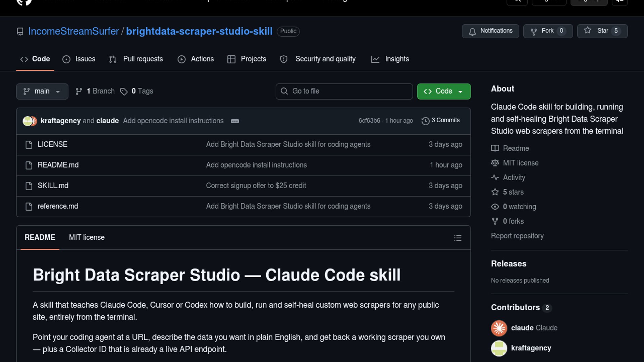Viewport: 644px width, 362px height.
Task: Open the LICENSE file
Action: click(52, 144)
